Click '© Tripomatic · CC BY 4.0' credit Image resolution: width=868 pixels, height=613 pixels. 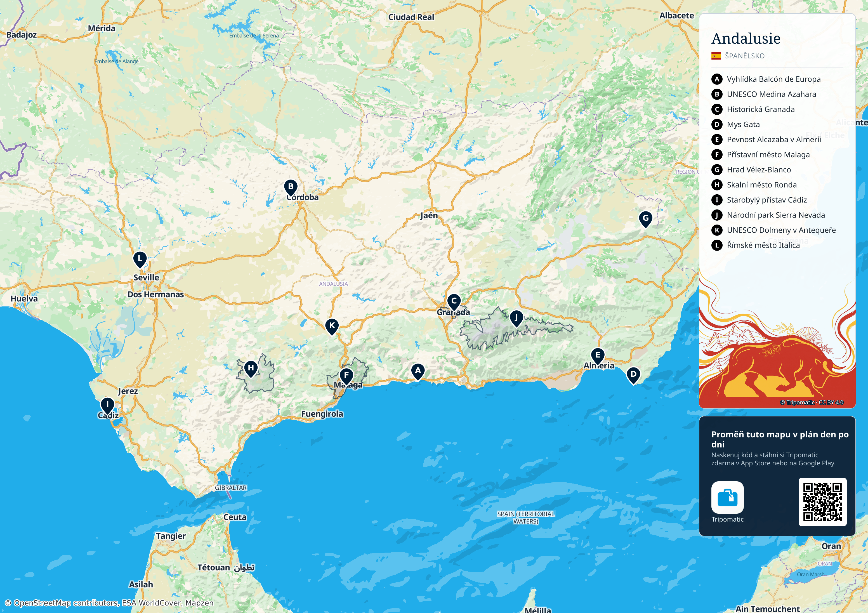812,402
